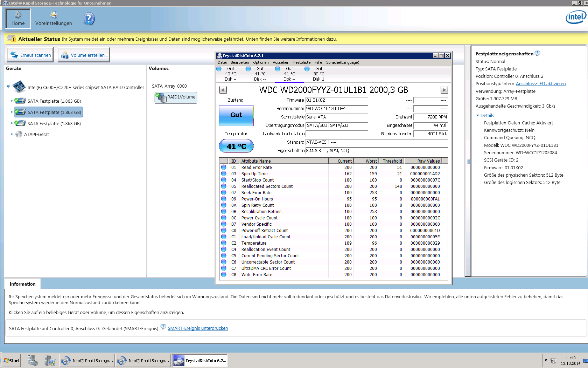The width and height of the screenshot is (588, 368).
Task: Click SMART-Ereignis unterdrücken link
Action: [198, 328]
